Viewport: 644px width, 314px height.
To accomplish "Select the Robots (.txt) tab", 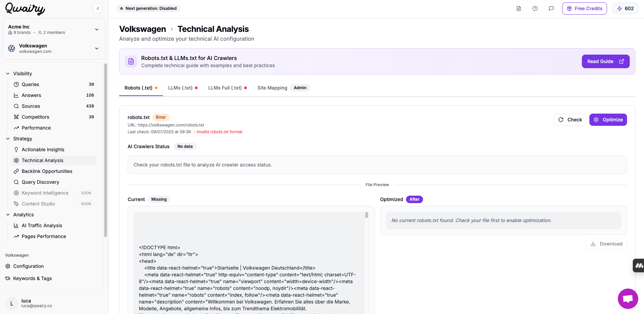I will click(141, 88).
